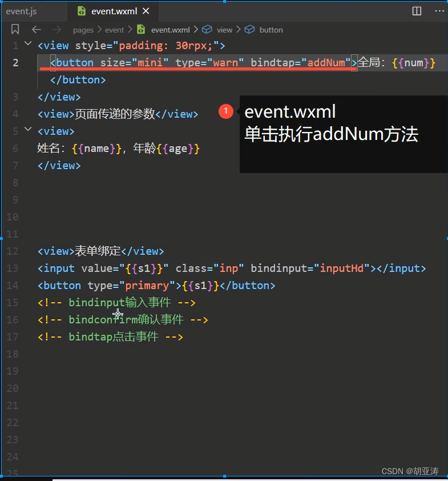Click the {{name}} binding on line 6
Screen dimensions: 448x481
point(96,149)
